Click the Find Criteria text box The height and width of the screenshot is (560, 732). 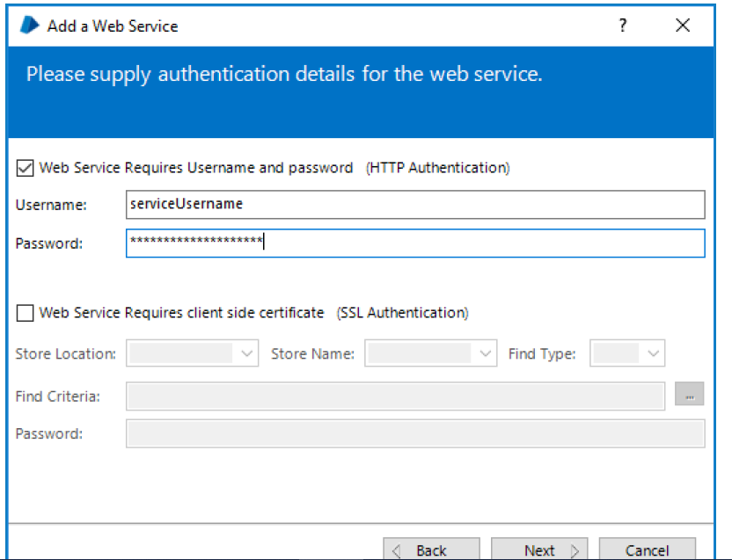click(x=395, y=396)
